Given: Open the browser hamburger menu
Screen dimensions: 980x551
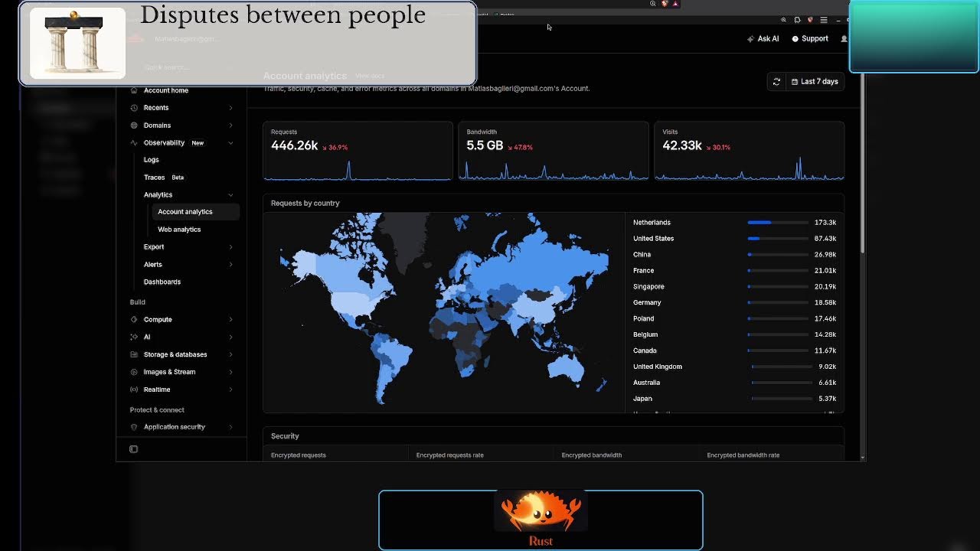Looking at the screenshot, I should point(824,20).
